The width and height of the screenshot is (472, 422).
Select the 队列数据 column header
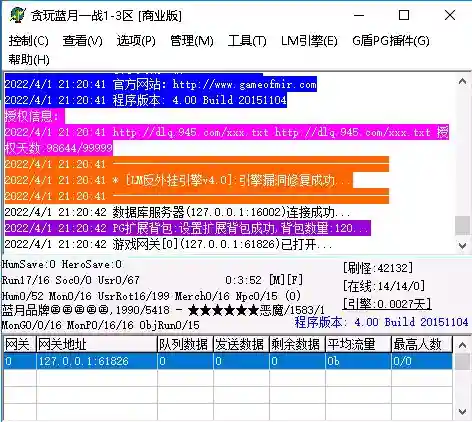(185, 344)
